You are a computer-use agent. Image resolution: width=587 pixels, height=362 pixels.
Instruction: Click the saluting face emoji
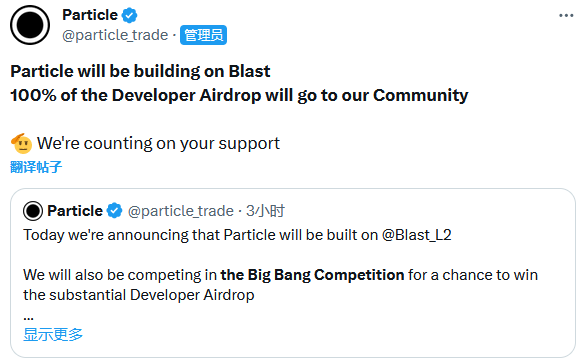(x=21, y=143)
